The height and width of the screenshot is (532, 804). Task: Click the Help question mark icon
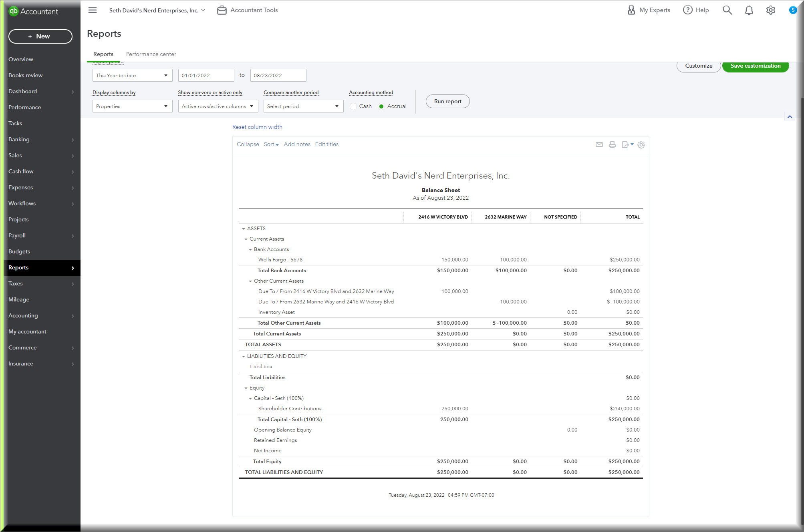tap(687, 10)
